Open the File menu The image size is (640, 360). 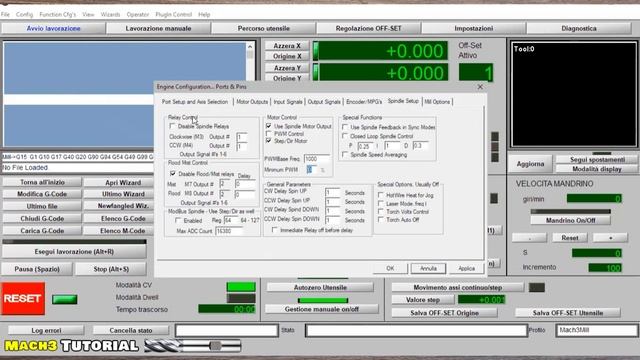[5, 14]
